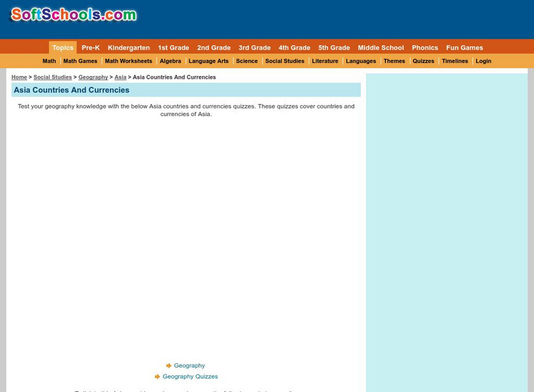Click the orange arrow beside Geography Quizzes

pos(157,377)
